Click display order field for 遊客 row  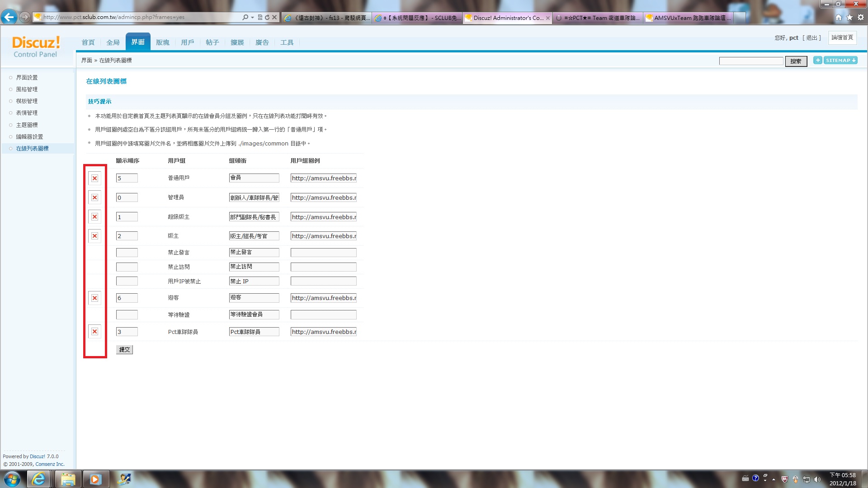(127, 298)
